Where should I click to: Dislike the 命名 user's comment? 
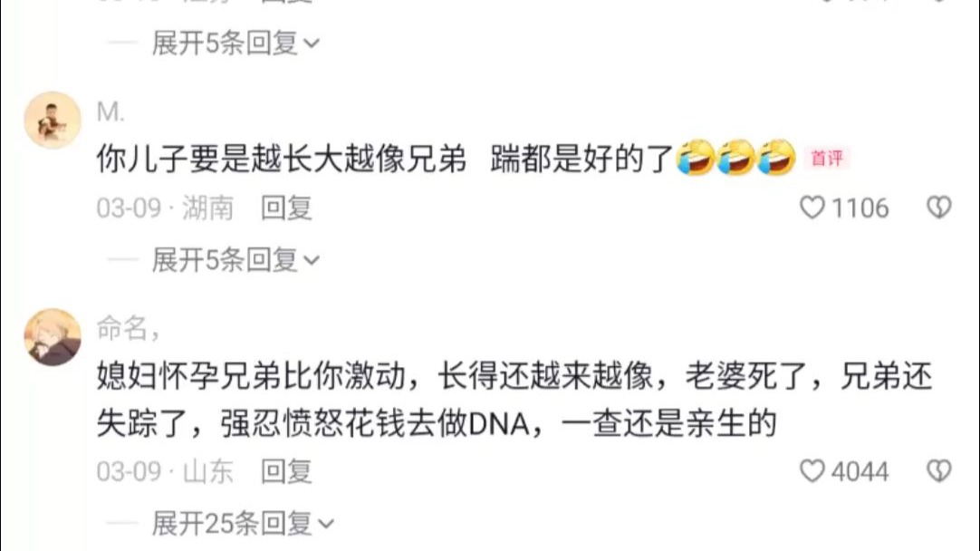(938, 471)
